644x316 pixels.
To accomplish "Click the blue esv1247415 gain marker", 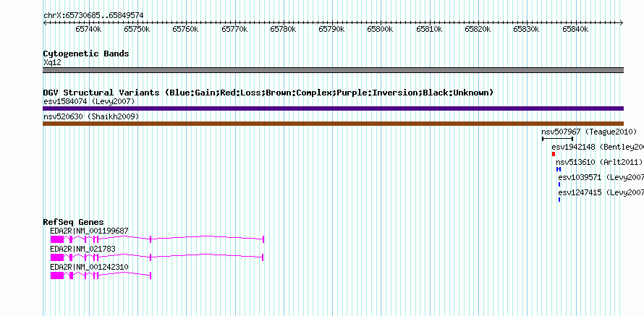I will [x=559, y=200].
